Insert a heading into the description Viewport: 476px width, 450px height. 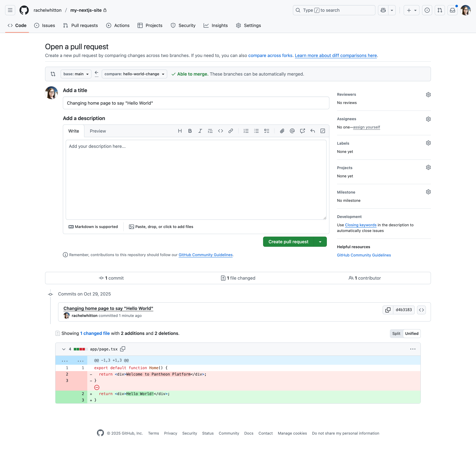point(180,131)
